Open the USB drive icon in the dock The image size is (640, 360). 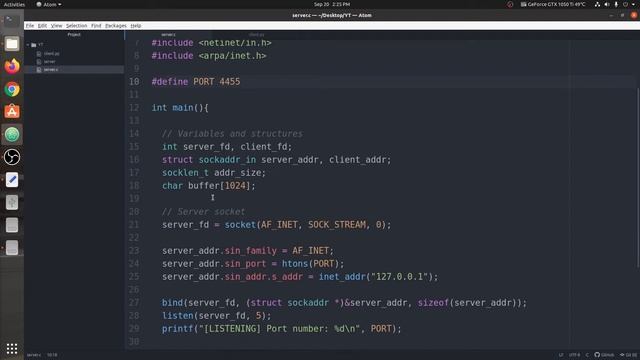coord(12,202)
